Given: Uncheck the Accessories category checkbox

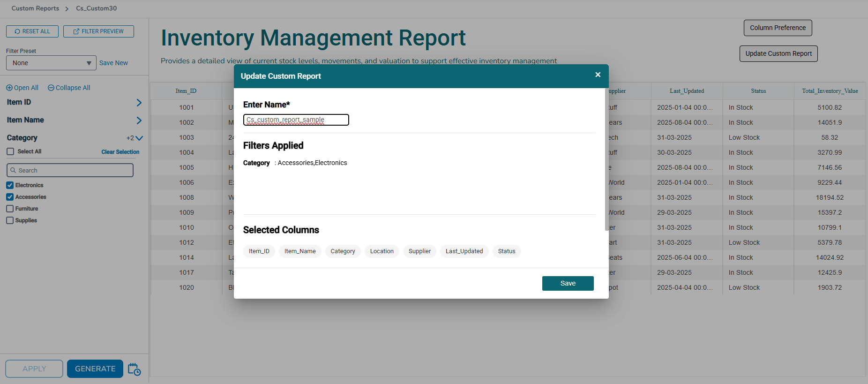Looking at the screenshot, I should (10, 197).
